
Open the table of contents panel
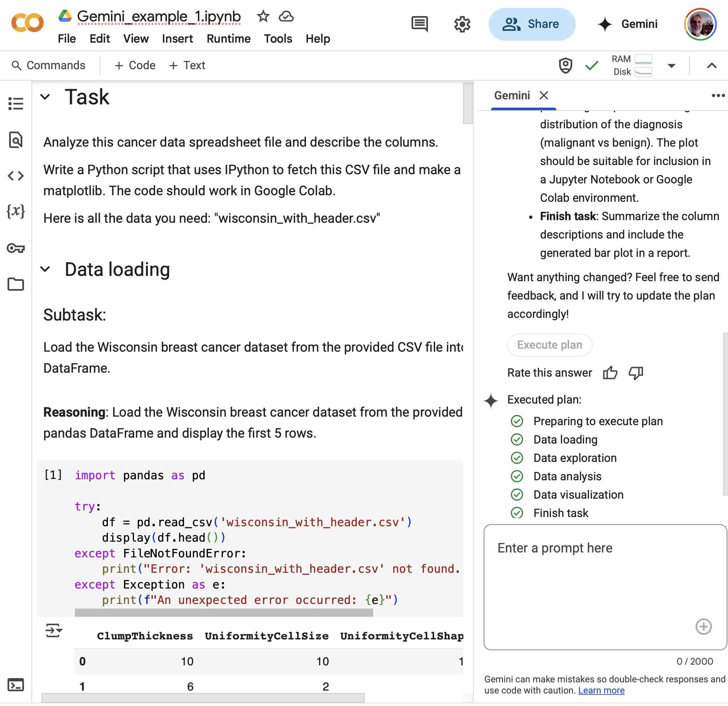(x=16, y=104)
